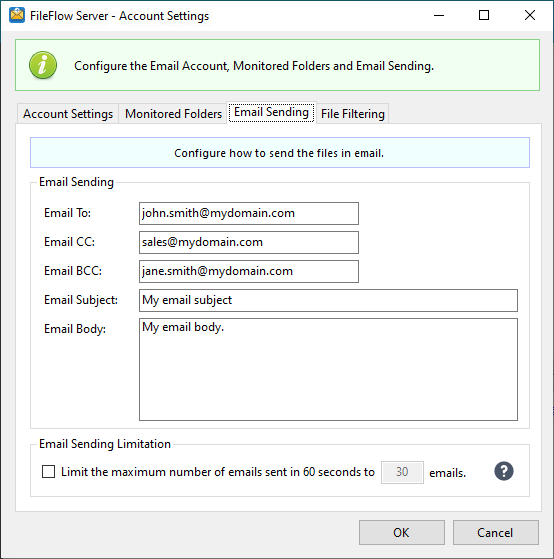Click the 'Configure how to send the files' banner
Image resolution: width=554 pixels, height=559 pixels.
click(x=280, y=153)
